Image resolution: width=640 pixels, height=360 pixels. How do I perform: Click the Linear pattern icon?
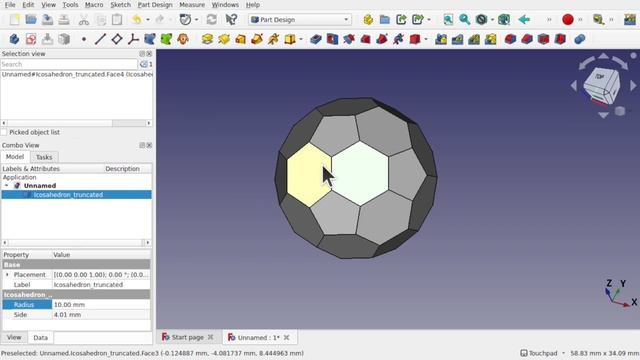[458, 39]
